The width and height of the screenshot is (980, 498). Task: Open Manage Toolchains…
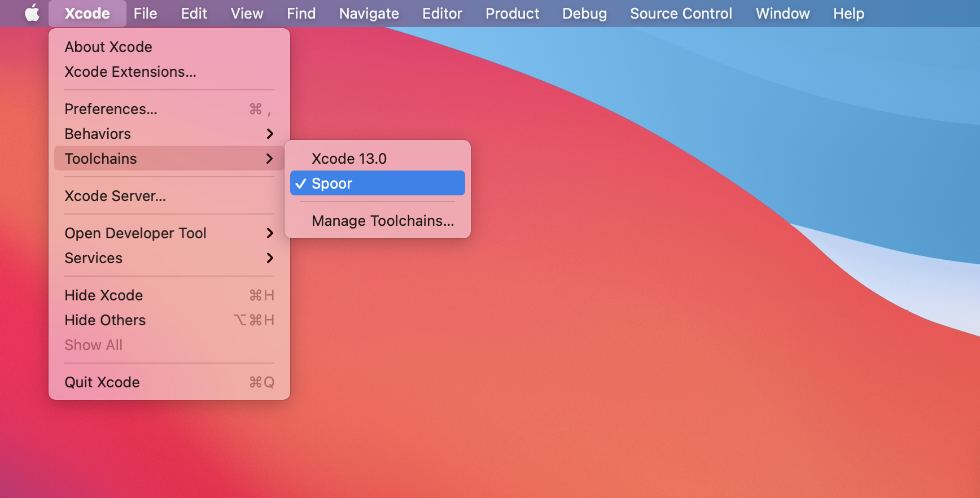tap(378, 221)
